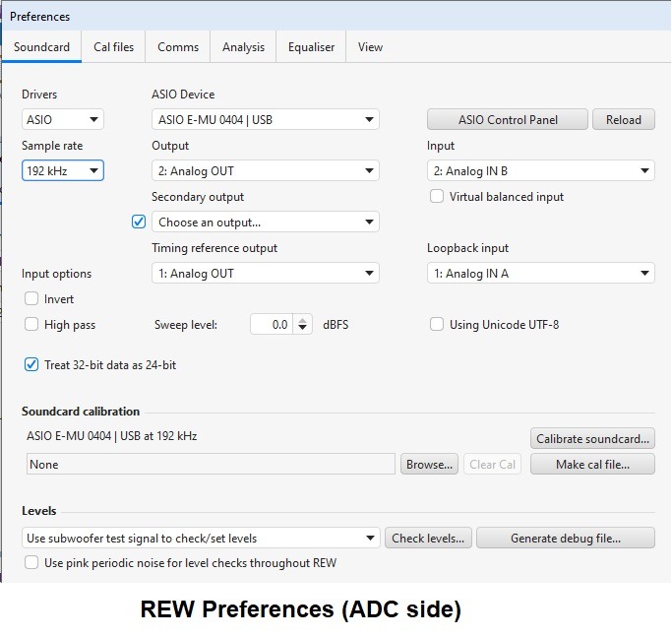The height and width of the screenshot is (637, 672).
Task: Expand the Timing reference output dropdown
Action: tap(266, 273)
